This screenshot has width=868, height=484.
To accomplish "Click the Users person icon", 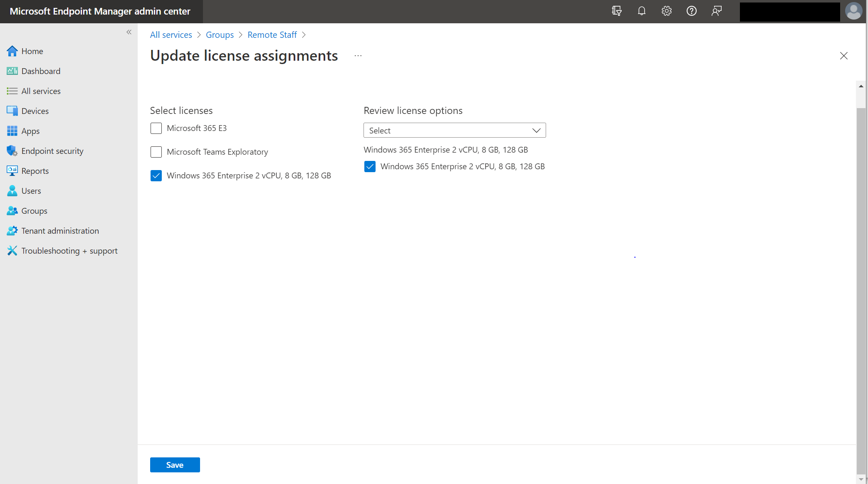I will [x=12, y=191].
